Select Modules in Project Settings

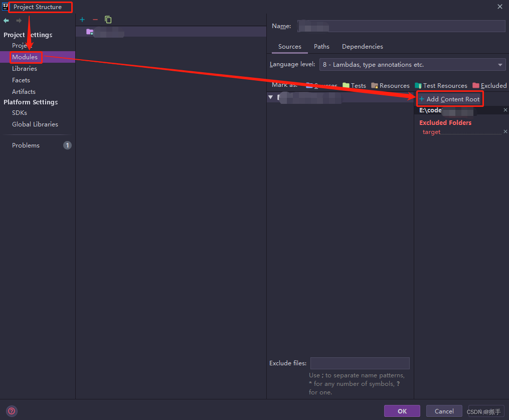[25, 57]
